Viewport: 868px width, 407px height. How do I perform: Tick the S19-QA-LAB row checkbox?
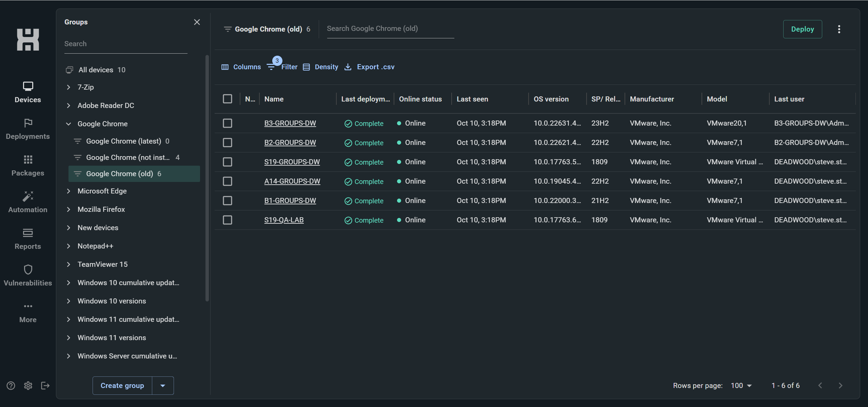[228, 220]
